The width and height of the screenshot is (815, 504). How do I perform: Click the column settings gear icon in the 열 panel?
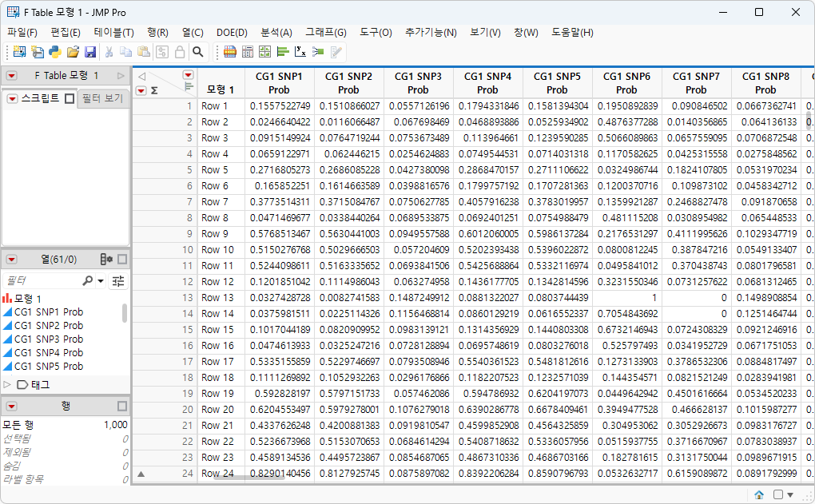pos(106,259)
